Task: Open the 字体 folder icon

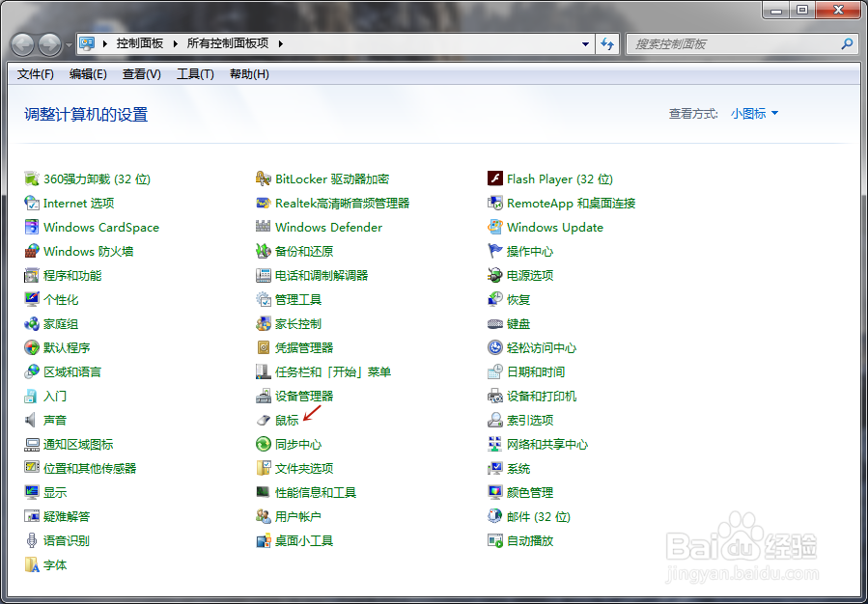Action: [32, 564]
